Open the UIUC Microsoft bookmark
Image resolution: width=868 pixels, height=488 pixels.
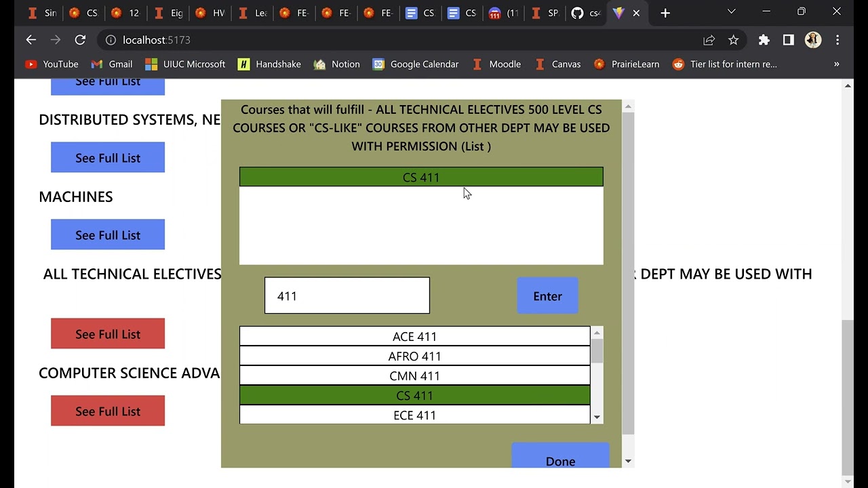184,64
